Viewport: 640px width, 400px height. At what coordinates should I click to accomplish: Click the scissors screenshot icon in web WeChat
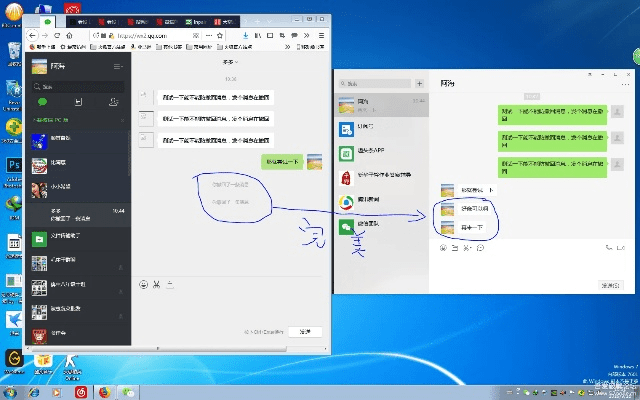coord(156,284)
